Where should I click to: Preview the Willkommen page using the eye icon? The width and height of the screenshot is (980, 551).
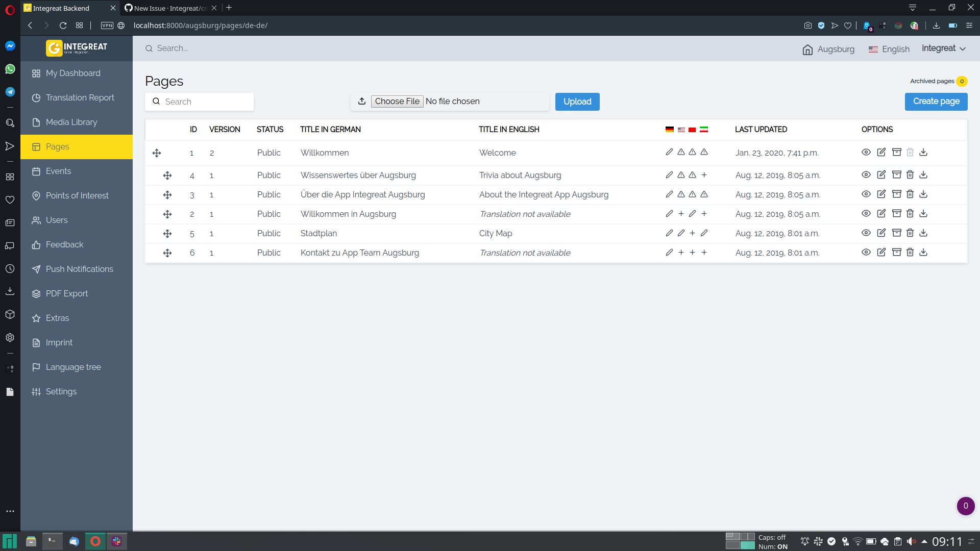(866, 152)
